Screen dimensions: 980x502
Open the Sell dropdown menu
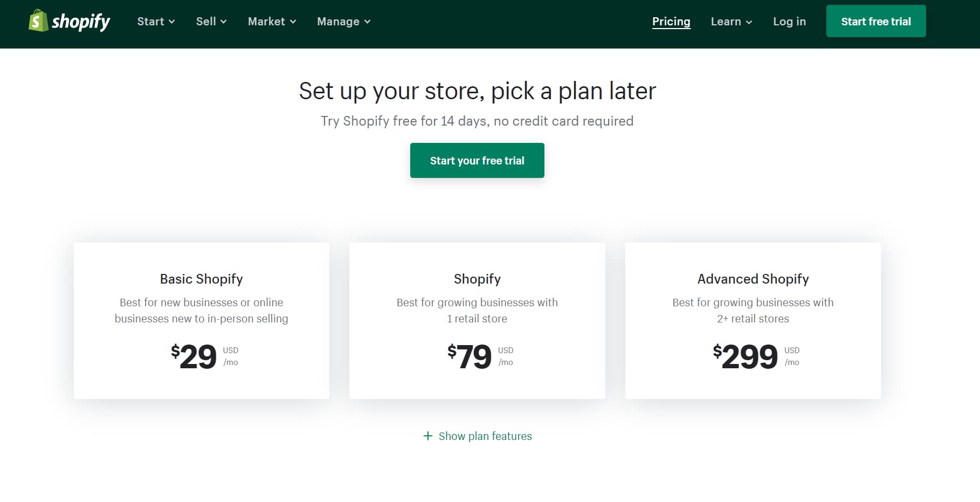pos(211,22)
